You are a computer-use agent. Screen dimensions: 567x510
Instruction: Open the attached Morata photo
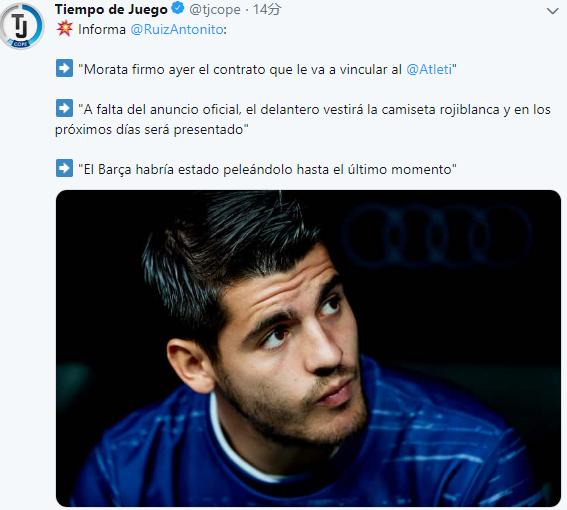coord(308,348)
